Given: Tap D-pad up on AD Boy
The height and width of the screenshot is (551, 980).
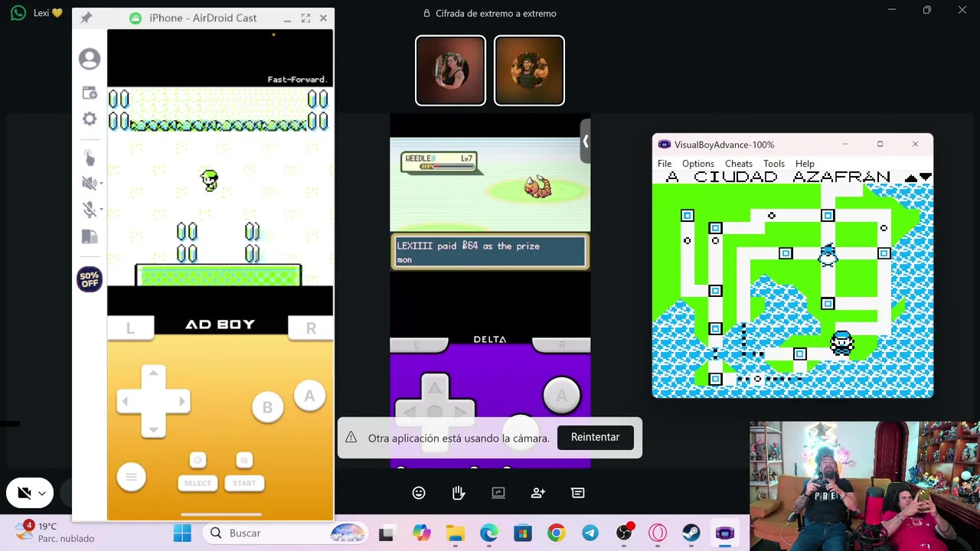Looking at the screenshot, I should click(x=153, y=373).
